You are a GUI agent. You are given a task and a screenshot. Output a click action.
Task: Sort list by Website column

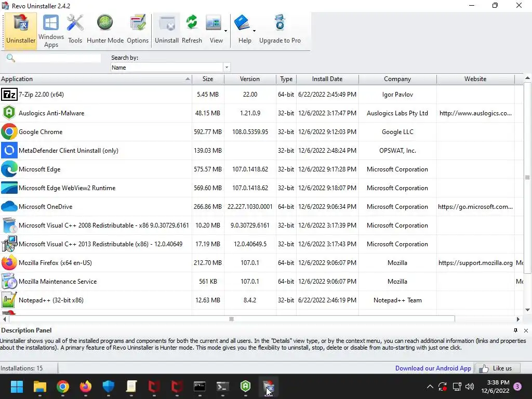click(475, 79)
